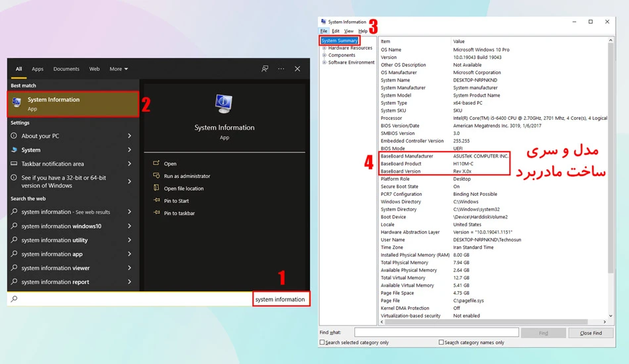Open the View menu

[x=348, y=31]
